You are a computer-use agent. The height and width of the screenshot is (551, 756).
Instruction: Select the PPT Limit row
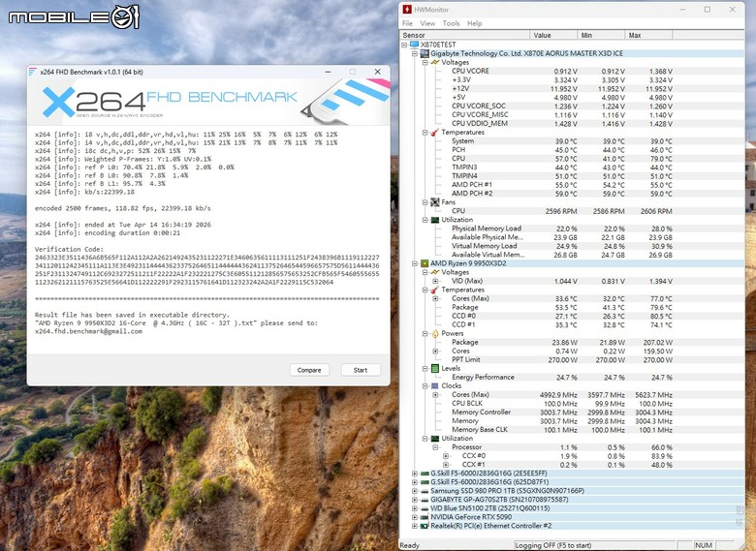point(571,360)
